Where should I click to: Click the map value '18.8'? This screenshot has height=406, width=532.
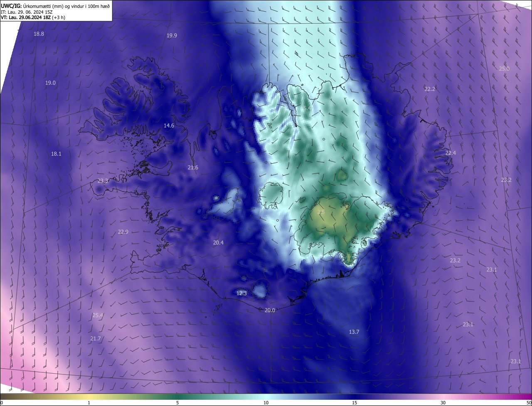pos(39,34)
